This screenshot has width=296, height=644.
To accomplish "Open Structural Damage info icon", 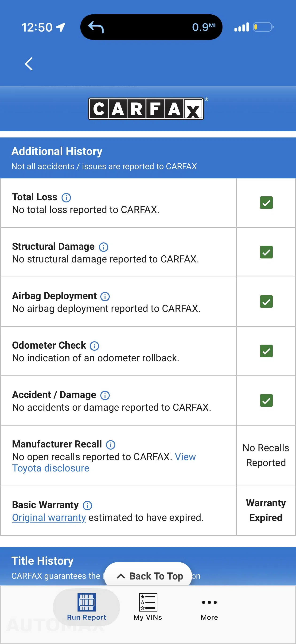I will point(104,247).
